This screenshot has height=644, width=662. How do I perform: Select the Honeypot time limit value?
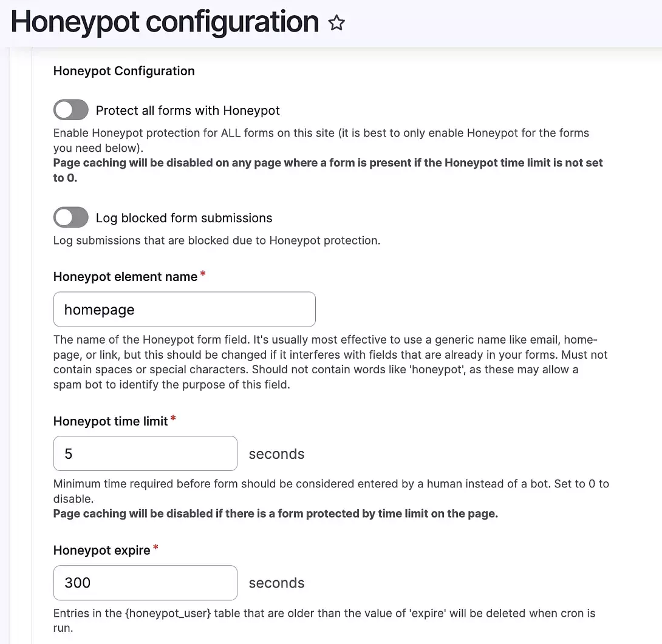[x=145, y=453]
